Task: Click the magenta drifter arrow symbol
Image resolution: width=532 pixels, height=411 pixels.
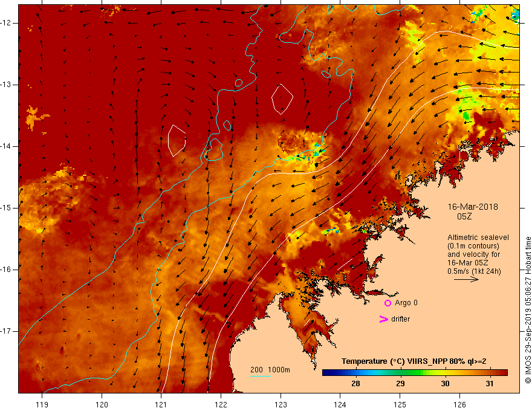Action: (383, 319)
